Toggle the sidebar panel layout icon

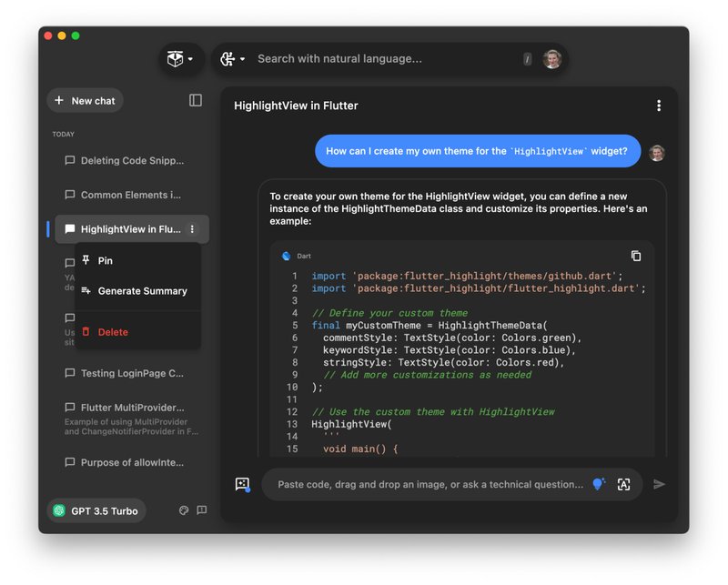196,100
